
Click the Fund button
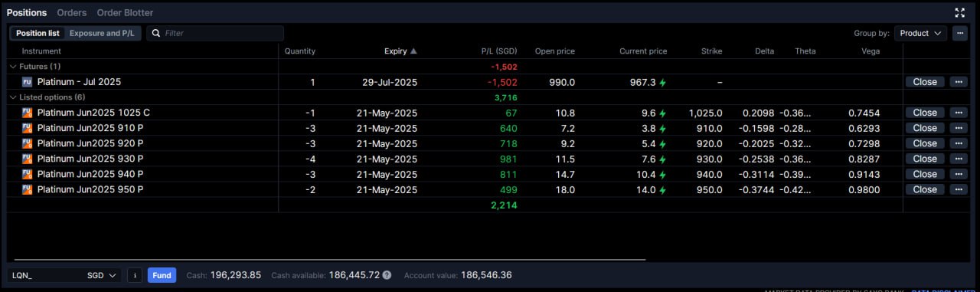coord(162,275)
